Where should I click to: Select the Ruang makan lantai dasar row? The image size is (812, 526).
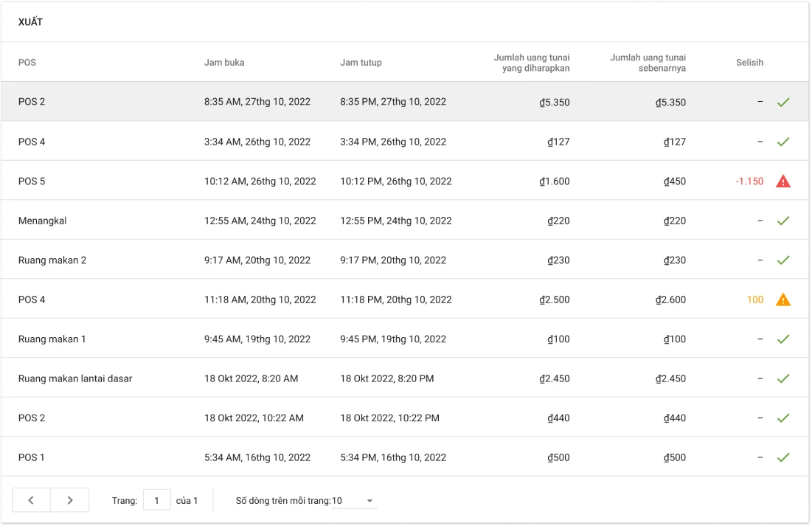point(75,378)
